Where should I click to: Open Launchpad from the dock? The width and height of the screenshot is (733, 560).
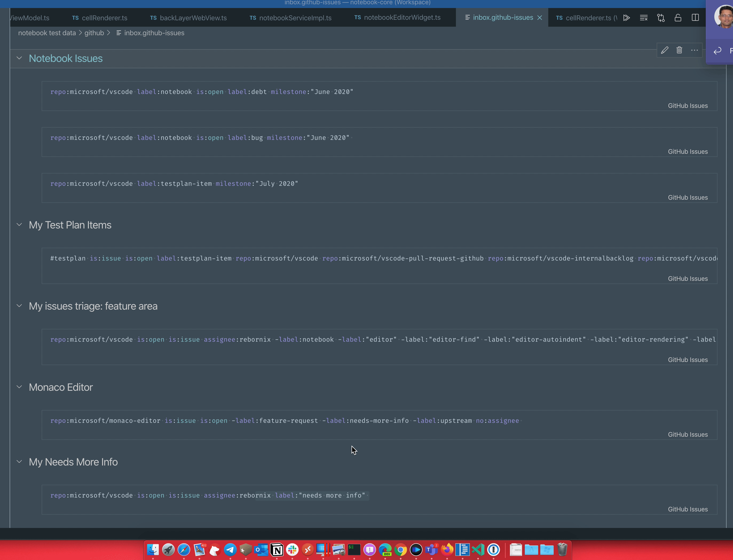pos(168,550)
